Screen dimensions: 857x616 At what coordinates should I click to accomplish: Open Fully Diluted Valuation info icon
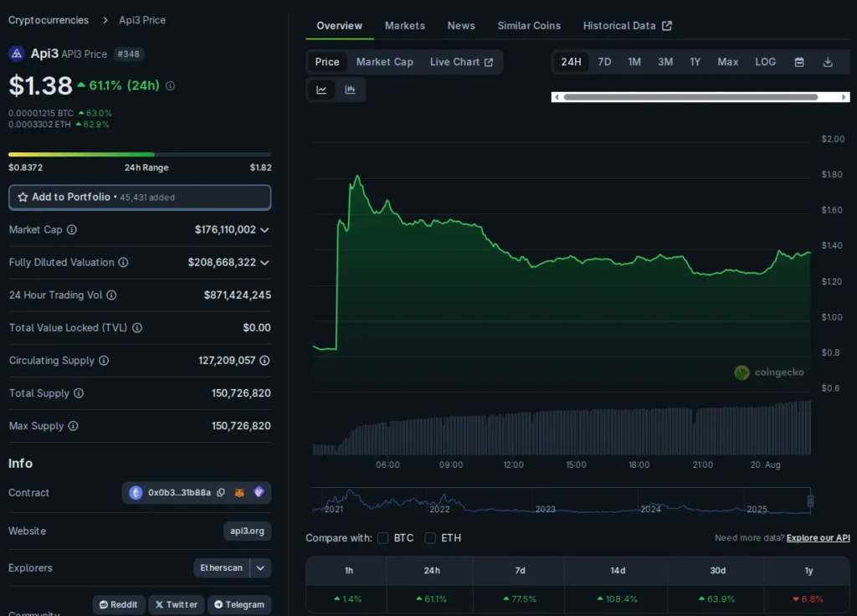[124, 262]
